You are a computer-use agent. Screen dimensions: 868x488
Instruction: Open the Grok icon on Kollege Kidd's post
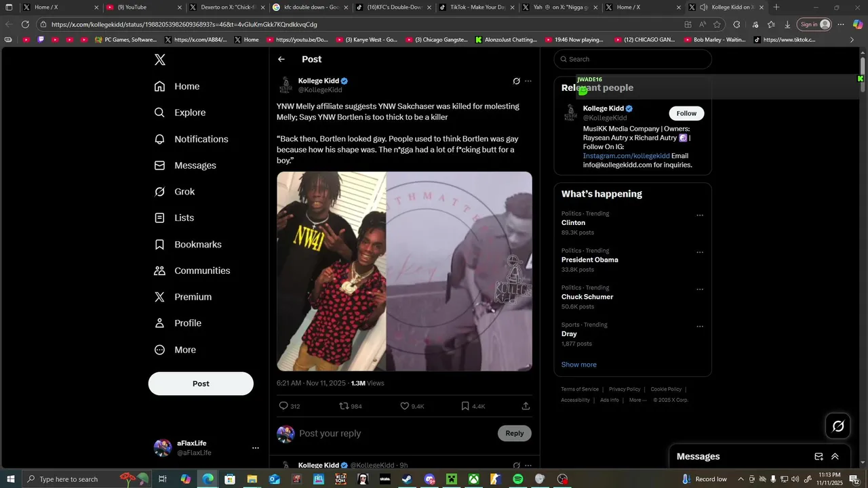[516, 81]
